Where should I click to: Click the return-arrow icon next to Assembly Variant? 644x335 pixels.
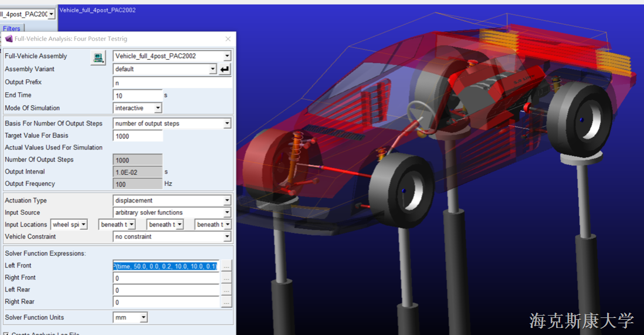point(225,69)
